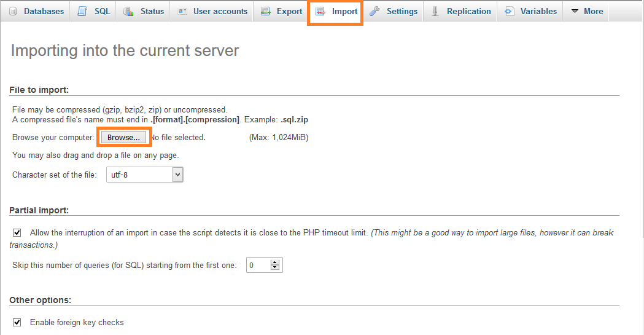Click the More triangle icon

575,11
